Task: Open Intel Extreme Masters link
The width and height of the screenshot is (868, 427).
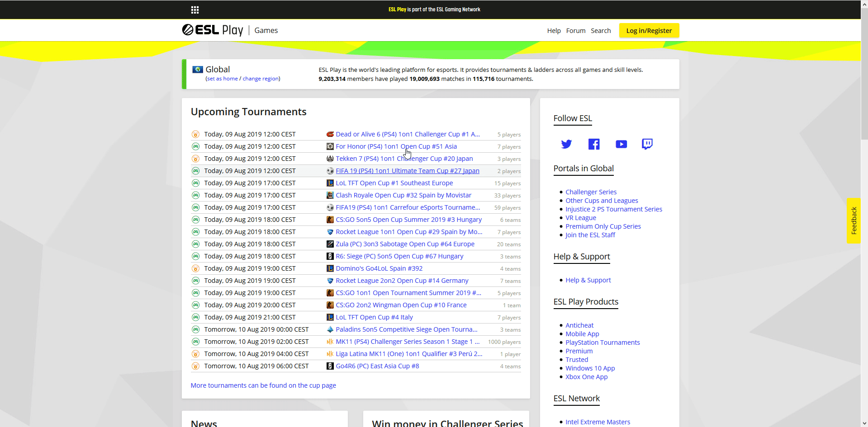Action: click(598, 422)
